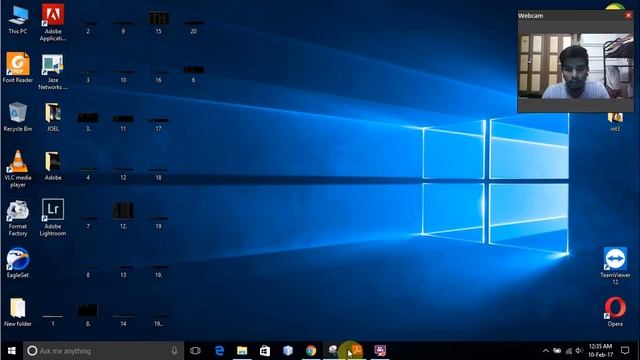Image resolution: width=640 pixels, height=360 pixels.
Task: Select the New folder icon on desktop
Action: [x=18, y=312]
